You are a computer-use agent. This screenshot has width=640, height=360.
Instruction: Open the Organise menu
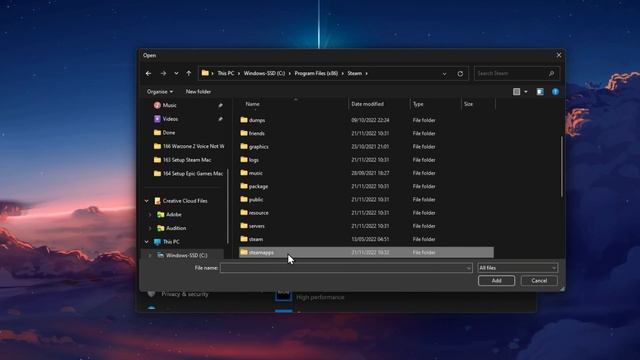tap(160, 92)
